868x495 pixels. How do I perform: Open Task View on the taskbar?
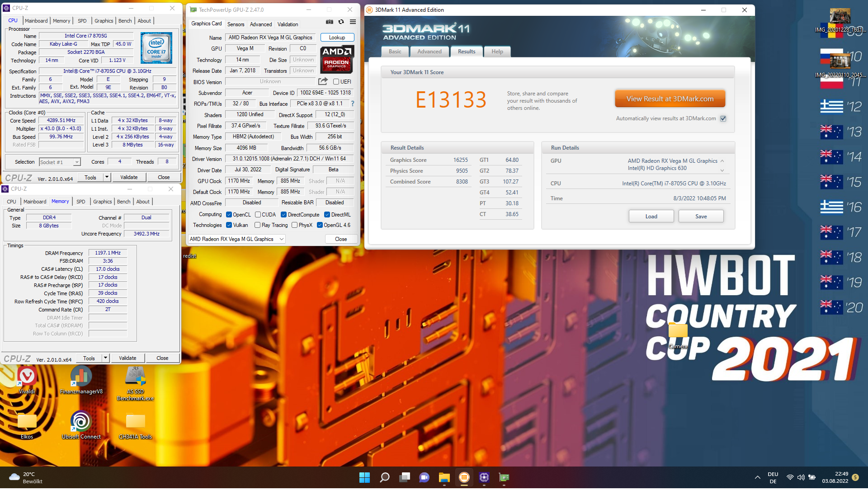405,477
